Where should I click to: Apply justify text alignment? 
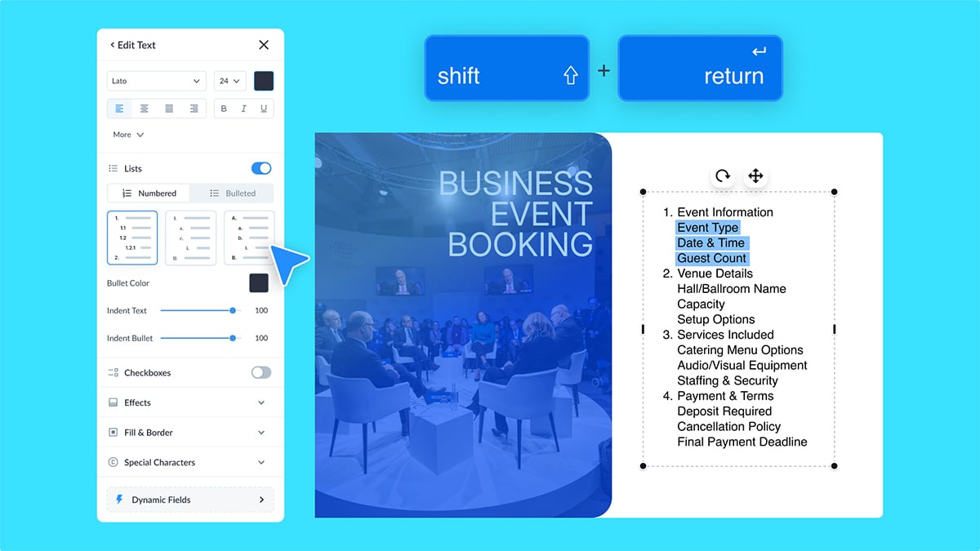pyautogui.click(x=169, y=109)
